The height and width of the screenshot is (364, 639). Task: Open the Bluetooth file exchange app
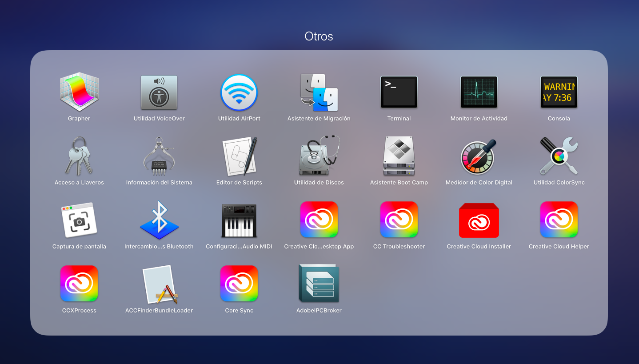click(159, 220)
